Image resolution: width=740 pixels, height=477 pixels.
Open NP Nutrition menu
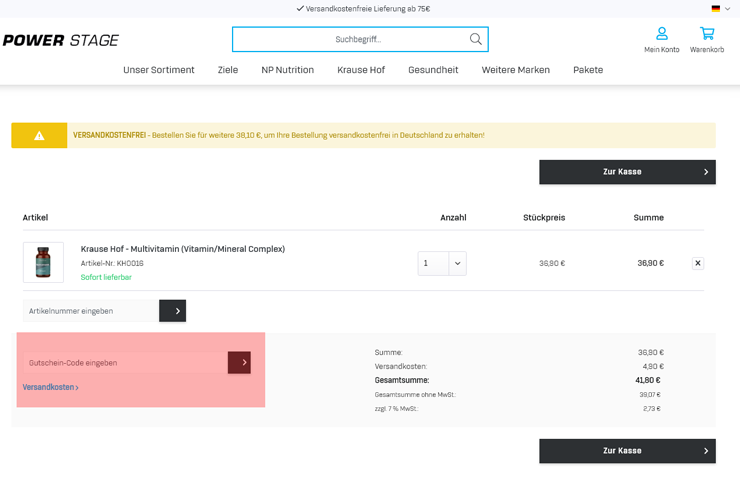tap(287, 70)
